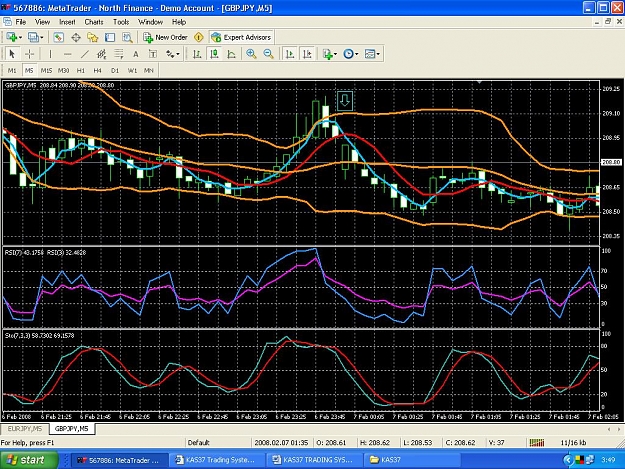
Task: Switch to W1 timeframe
Action: tap(132, 71)
